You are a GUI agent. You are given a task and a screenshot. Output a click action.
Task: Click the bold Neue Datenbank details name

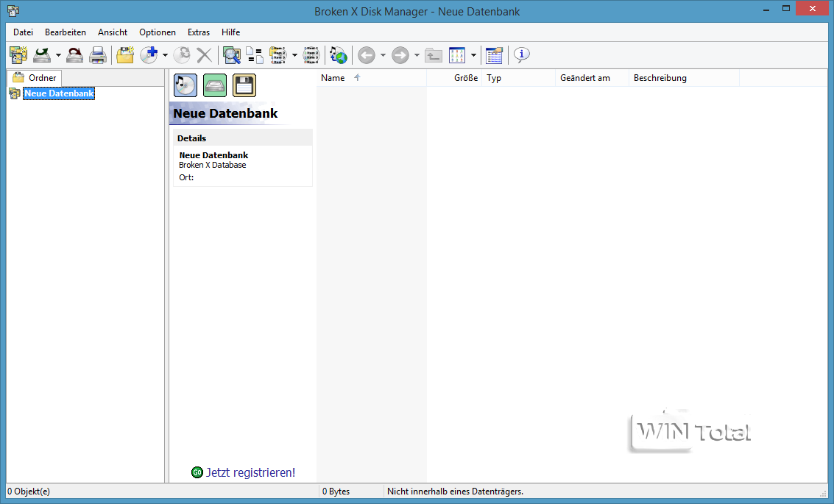coord(213,155)
